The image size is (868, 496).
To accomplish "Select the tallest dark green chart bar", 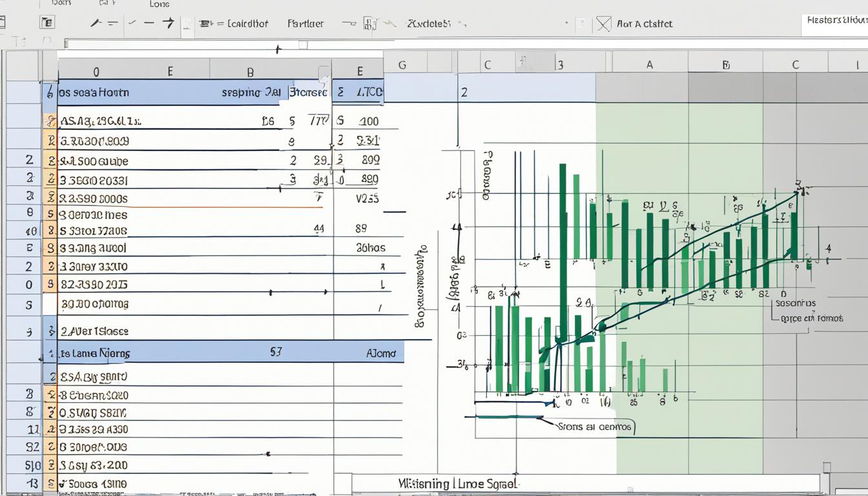I will coord(563,252).
